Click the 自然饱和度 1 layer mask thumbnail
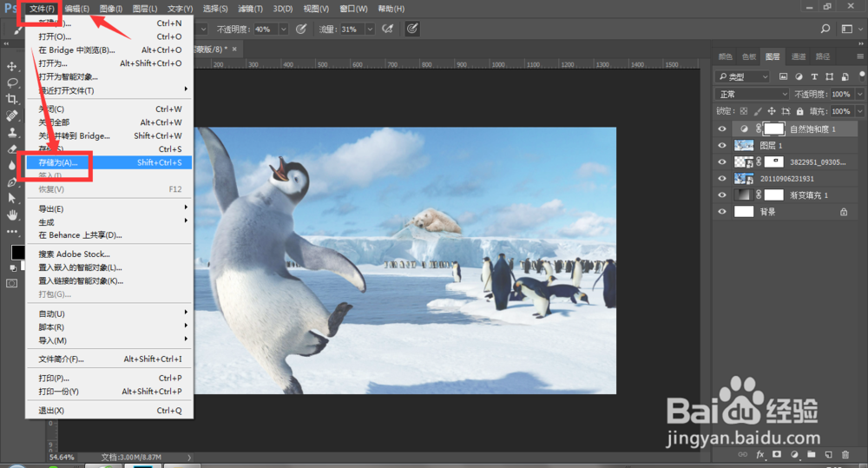868x468 pixels. click(774, 129)
